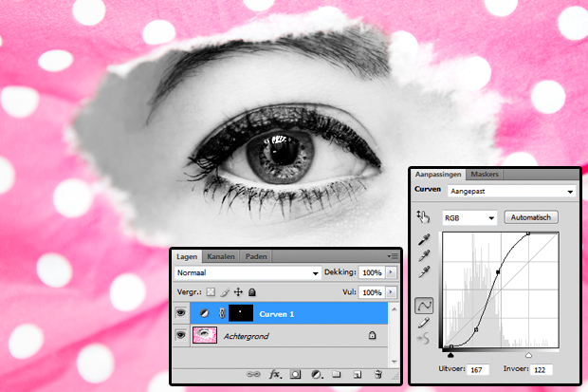
Task: Click the layers list scroll up arrow
Action: (395, 309)
